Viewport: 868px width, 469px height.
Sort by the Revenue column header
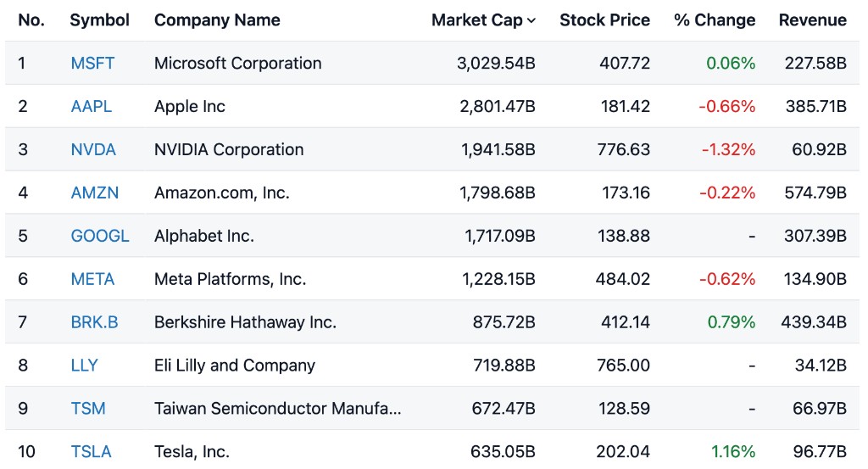pos(812,20)
